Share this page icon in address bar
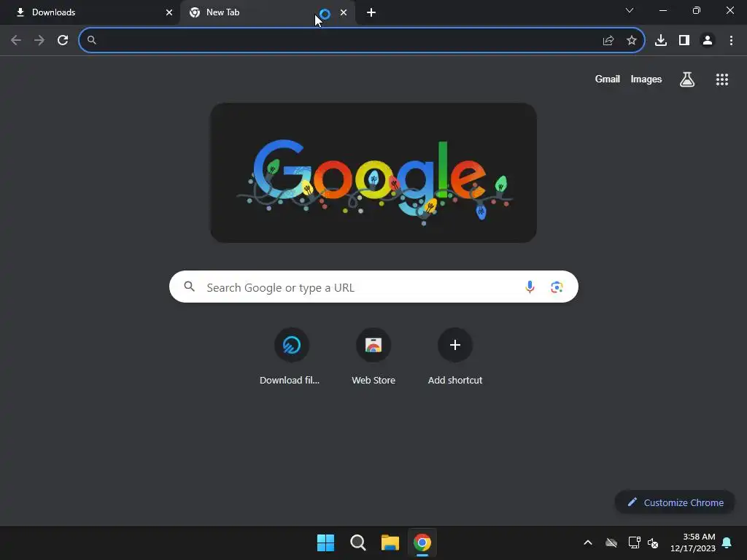 tap(608, 41)
